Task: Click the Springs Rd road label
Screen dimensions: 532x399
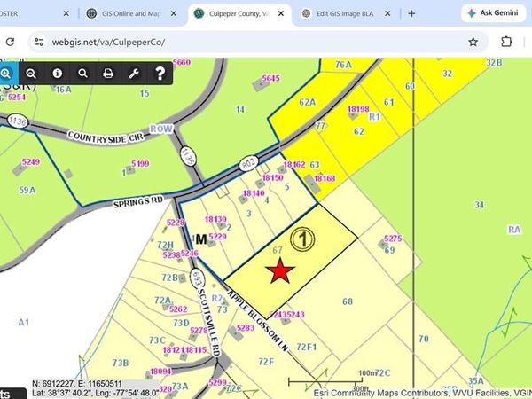Action: (138, 202)
